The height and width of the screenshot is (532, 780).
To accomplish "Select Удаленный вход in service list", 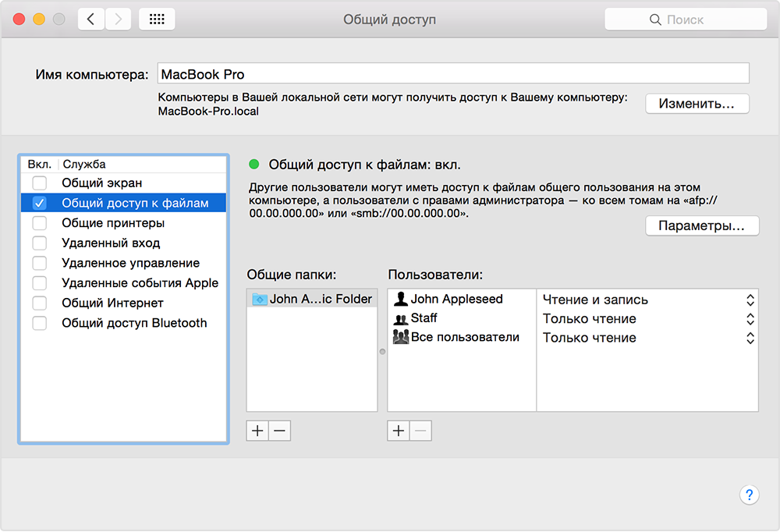I will [x=111, y=243].
